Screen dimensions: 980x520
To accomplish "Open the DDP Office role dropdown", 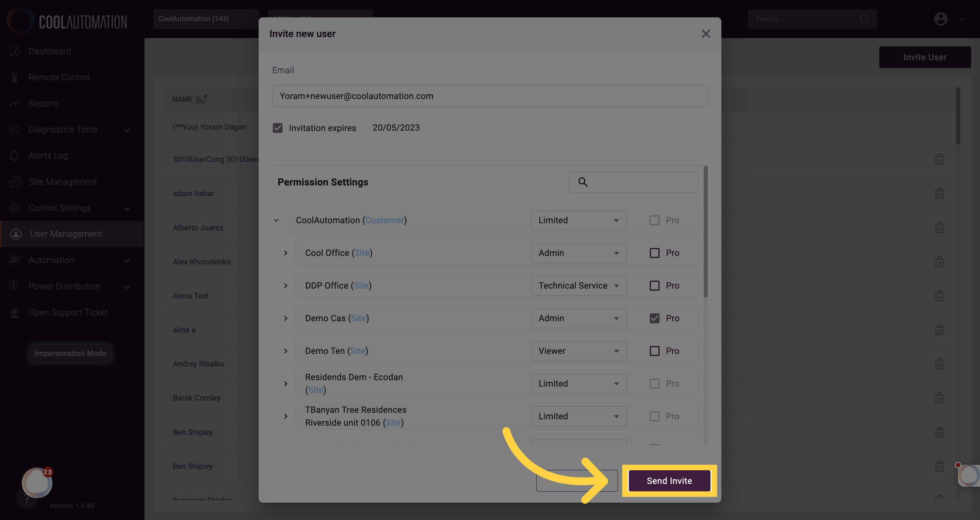I will (x=578, y=286).
